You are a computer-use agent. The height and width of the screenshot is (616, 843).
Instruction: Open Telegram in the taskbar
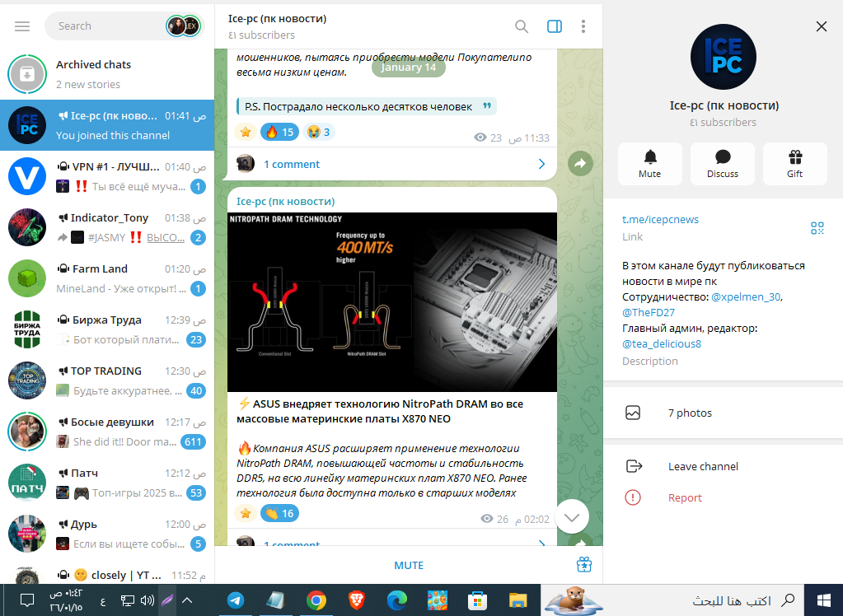(235, 600)
